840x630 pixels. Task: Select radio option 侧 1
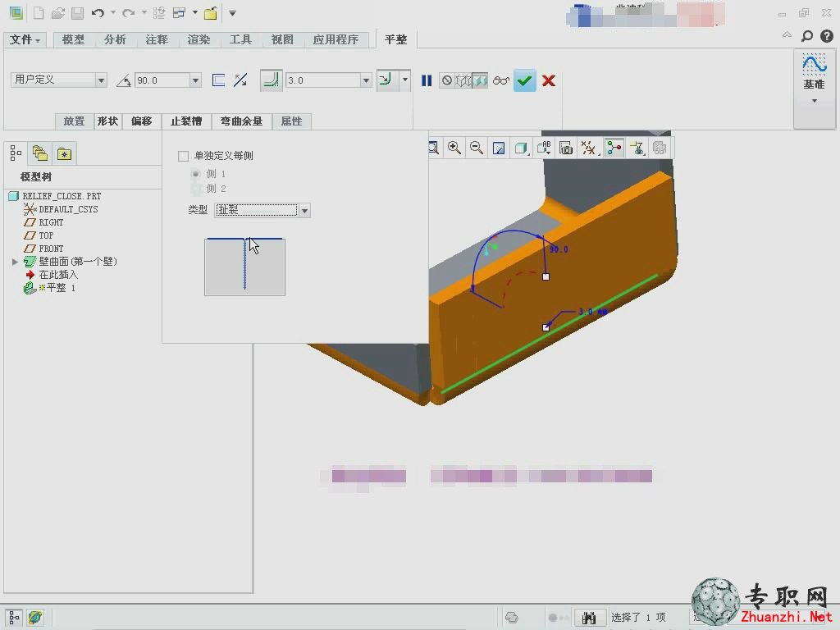click(x=195, y=174)
